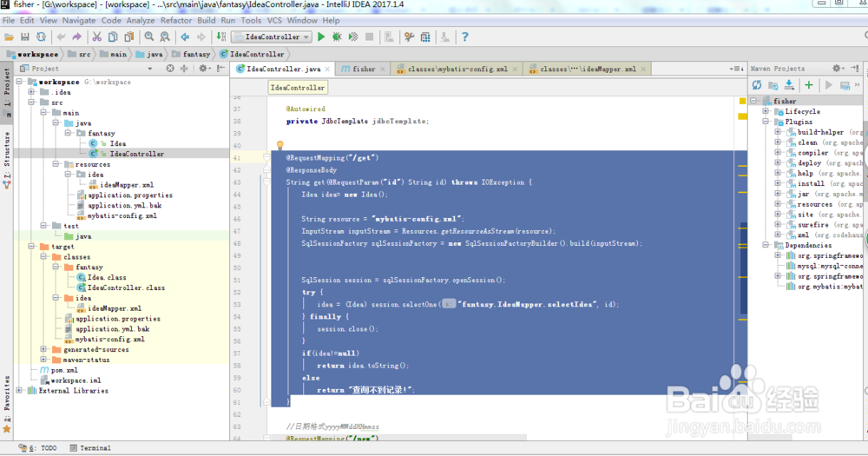Show more Maven toolbar actions chevron
868x456 pixels.
click(x=858, y=85)
